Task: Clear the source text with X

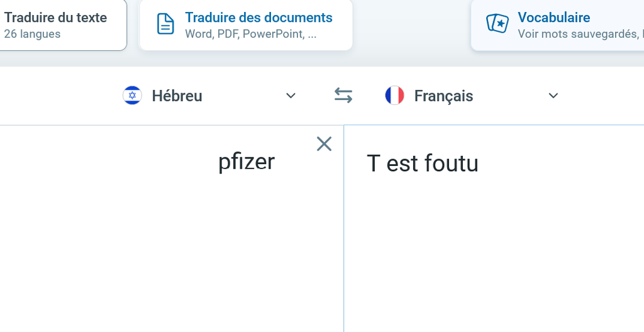Action: click(x=324, y=144)
